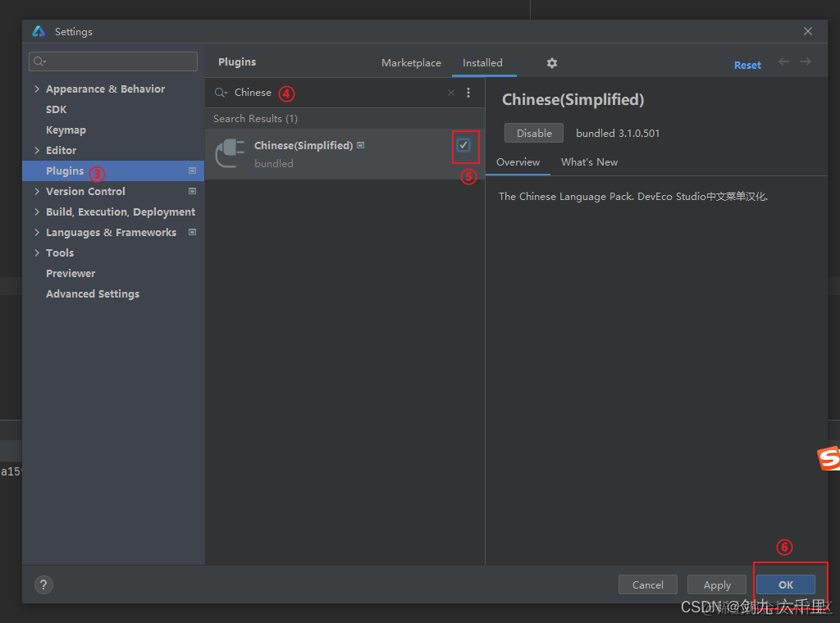Image resolution: width=840 pixels, height=623 pixels.
Task: Expand the Tools section
Action: point(37,252)
